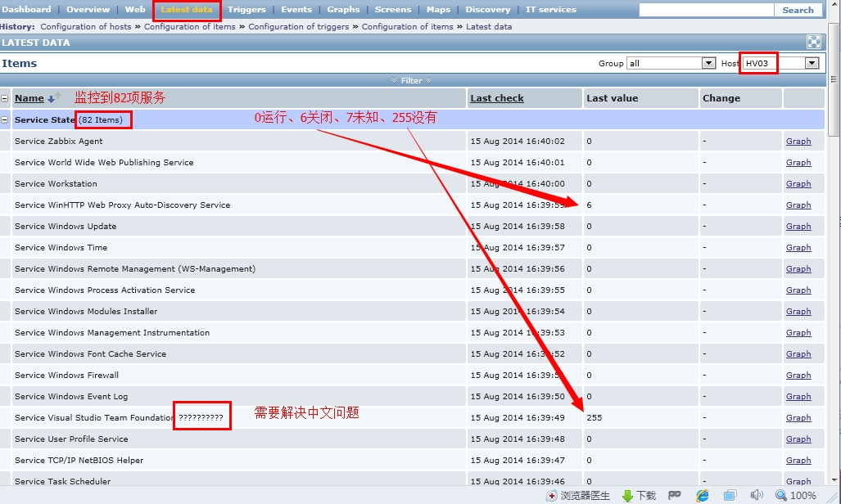
Task: Open Graph link for Service Windows Firewall
Action: click(x=798, y=376)
